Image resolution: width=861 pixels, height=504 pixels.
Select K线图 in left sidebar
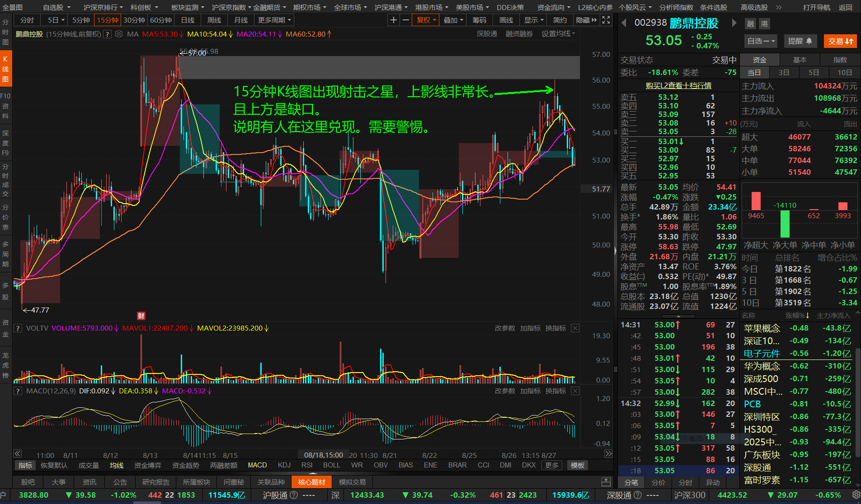5,69
